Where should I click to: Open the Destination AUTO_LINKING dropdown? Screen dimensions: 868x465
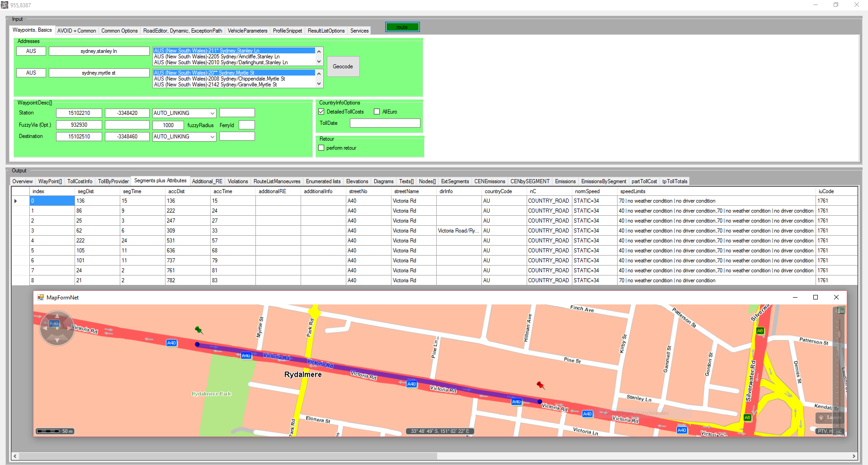click(212, 137)
